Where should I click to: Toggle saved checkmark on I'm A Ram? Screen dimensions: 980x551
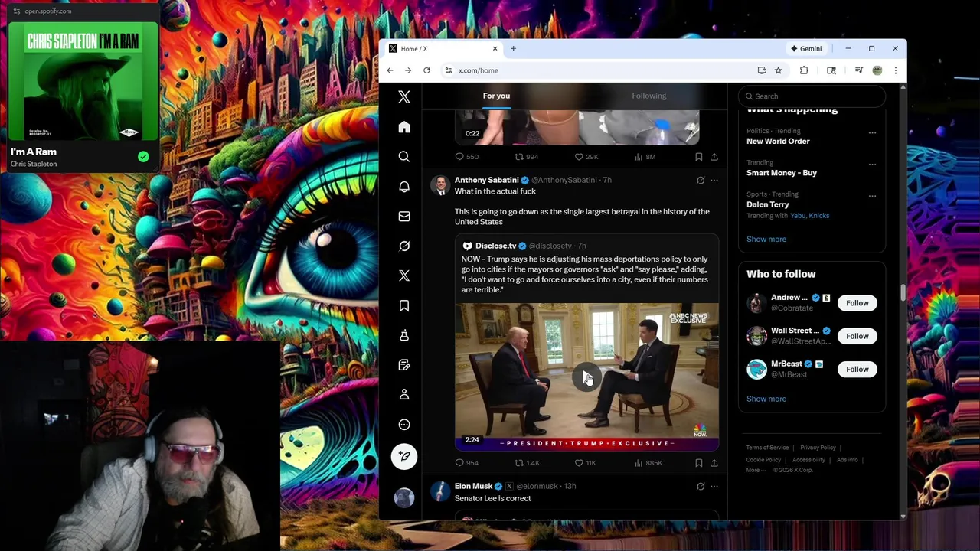(143, 157)
